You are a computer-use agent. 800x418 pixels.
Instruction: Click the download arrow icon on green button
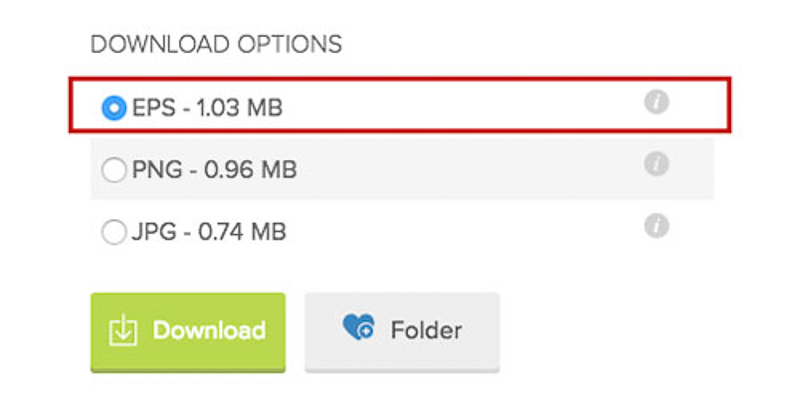click(123, 331)
